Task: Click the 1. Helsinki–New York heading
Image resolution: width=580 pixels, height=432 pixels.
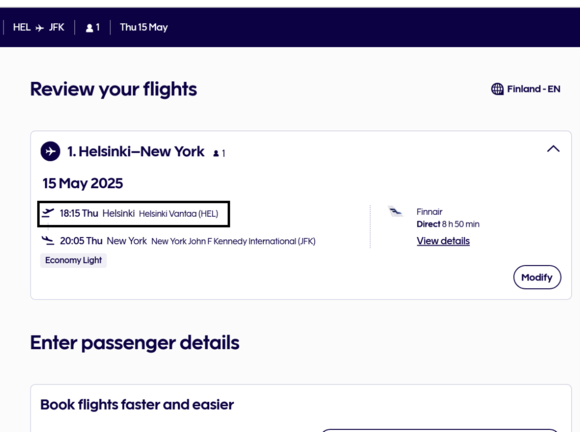Action: pos(136,152)
